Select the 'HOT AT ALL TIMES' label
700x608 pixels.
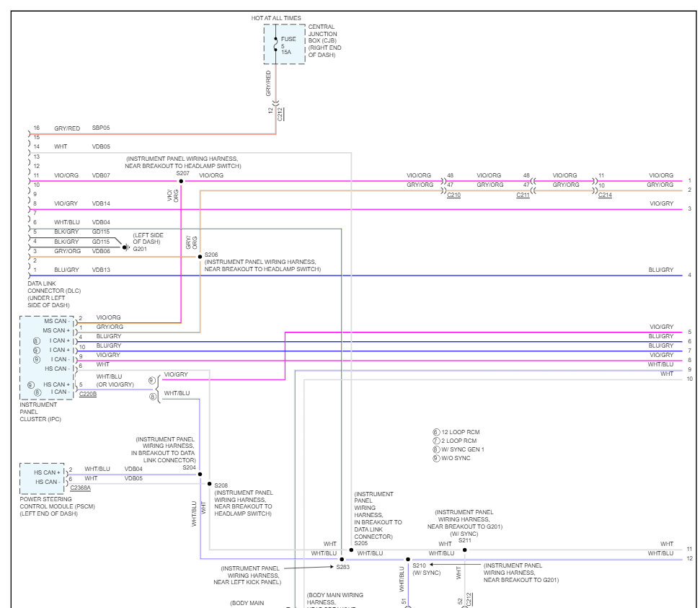point(276,18)
